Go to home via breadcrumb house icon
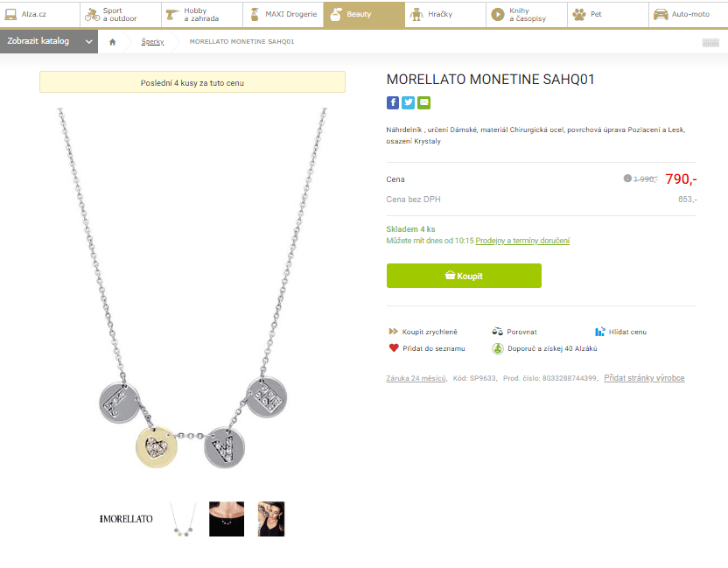The height and width of the screenshot is (568, 728). [113, 42]
